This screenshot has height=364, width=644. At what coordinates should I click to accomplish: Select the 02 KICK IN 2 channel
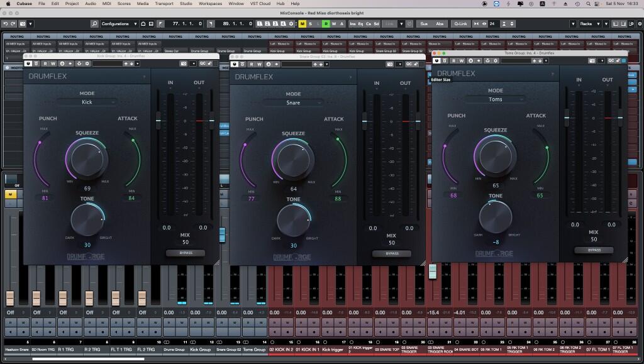tap(281, 350)
